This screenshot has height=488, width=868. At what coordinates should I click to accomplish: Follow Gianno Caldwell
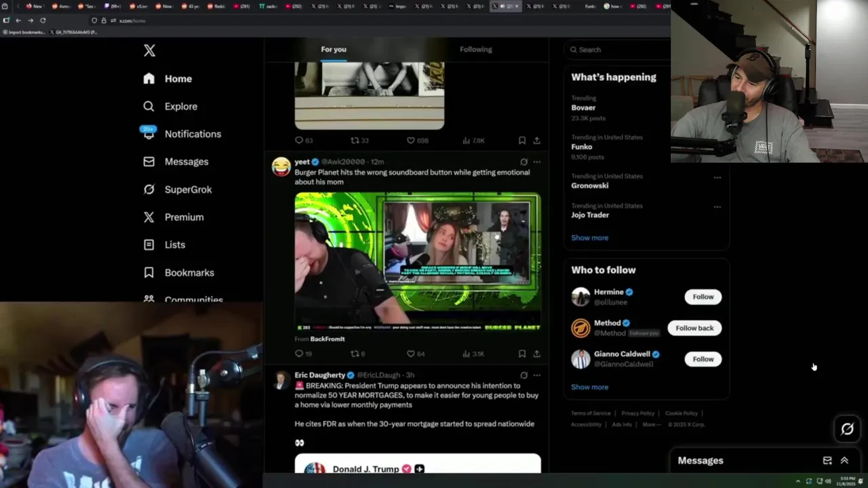tap(703, 359)
